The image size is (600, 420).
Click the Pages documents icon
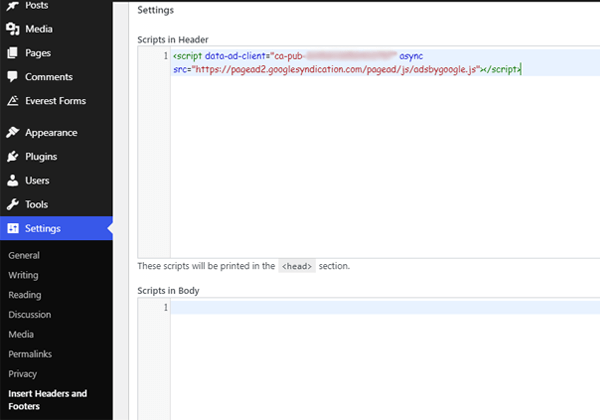click(x=13, y=53)
